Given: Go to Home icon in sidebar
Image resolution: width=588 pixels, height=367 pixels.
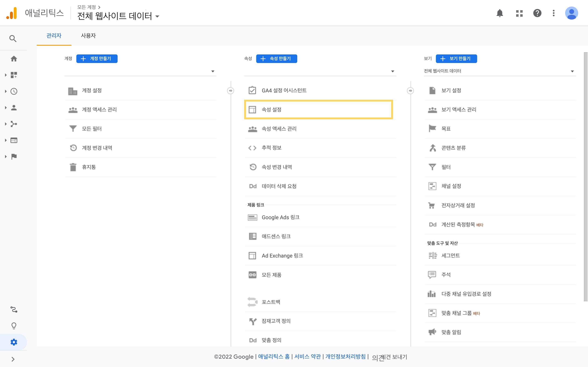Looking at the screenshot, I should [14, 59].
